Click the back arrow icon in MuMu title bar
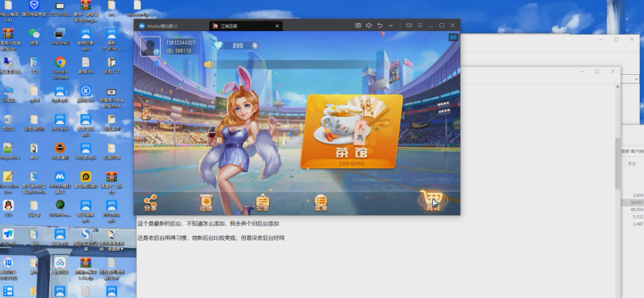This screenshot has width=644, height=298. (380, 25)
